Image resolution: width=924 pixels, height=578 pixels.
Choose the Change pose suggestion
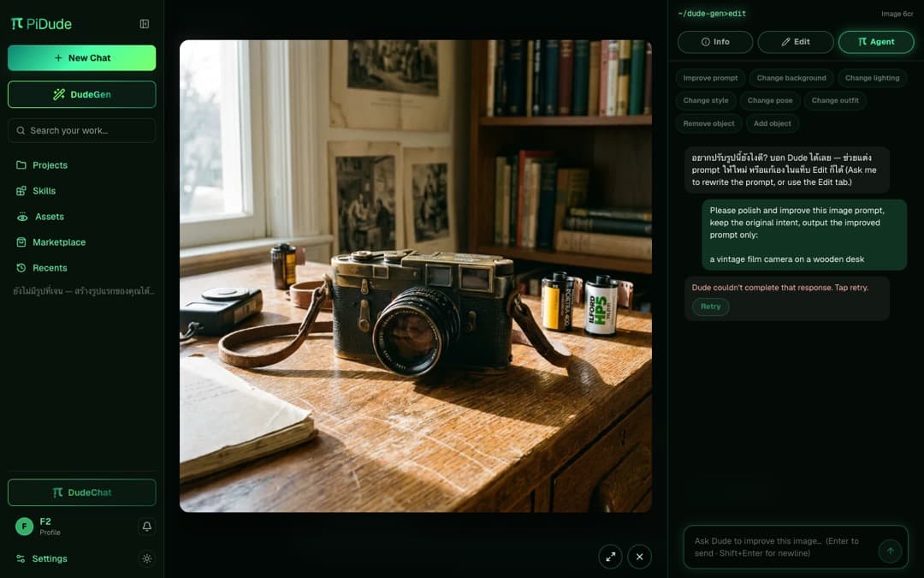point(770,100)
